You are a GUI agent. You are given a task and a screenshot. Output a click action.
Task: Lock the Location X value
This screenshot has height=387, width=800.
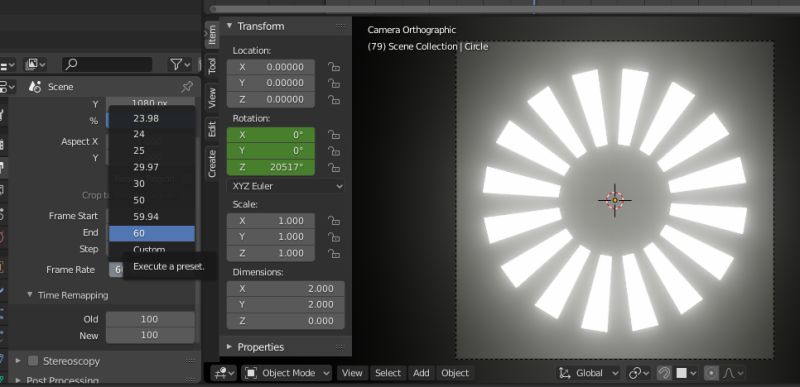[x=334, y=67]
